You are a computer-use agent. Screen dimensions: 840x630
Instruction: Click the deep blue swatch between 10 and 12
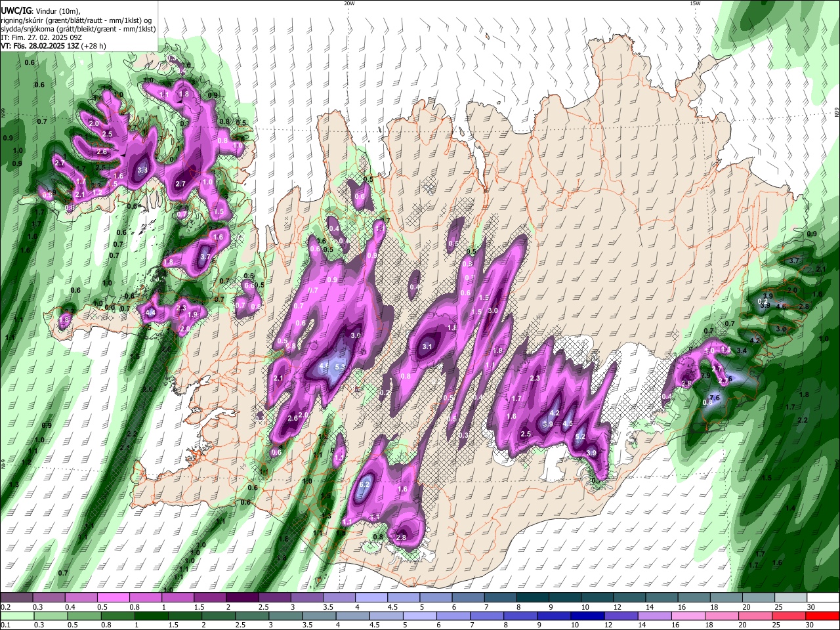coord(586,616)
